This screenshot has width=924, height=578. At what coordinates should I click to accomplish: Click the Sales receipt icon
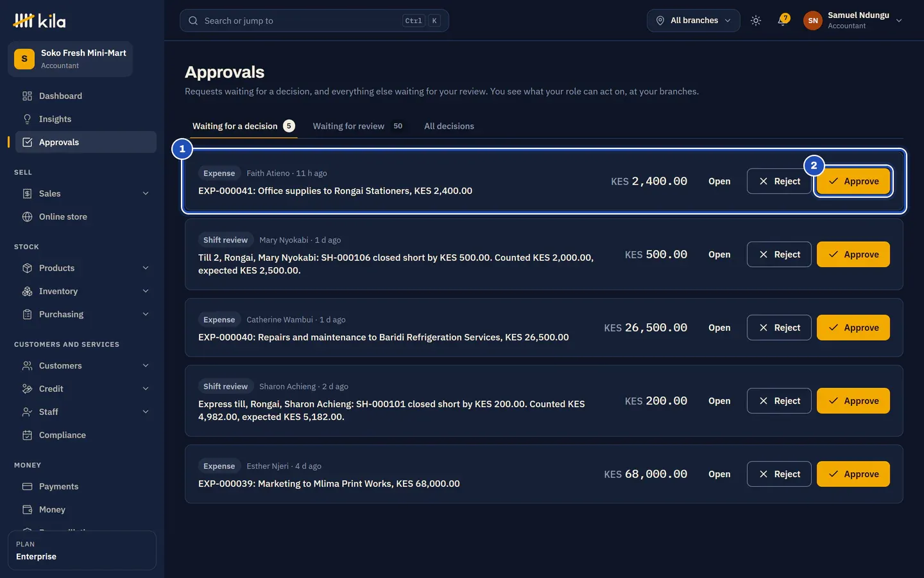pos(27,193)
